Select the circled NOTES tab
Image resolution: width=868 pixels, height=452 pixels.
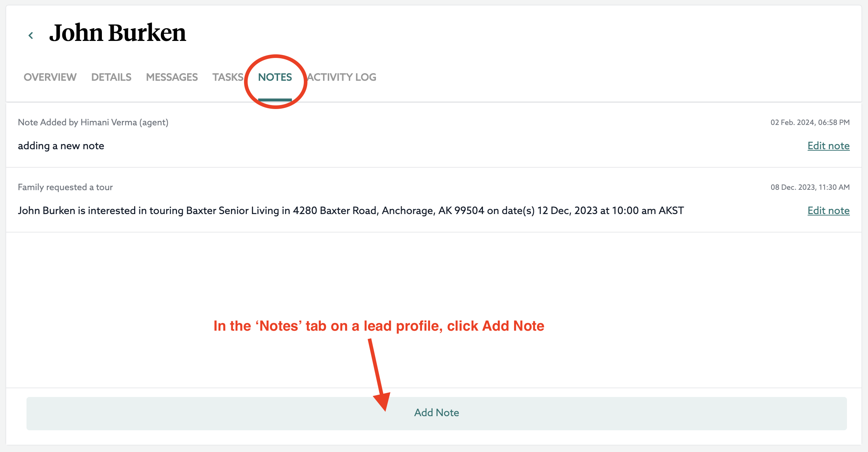click(275, 77)
